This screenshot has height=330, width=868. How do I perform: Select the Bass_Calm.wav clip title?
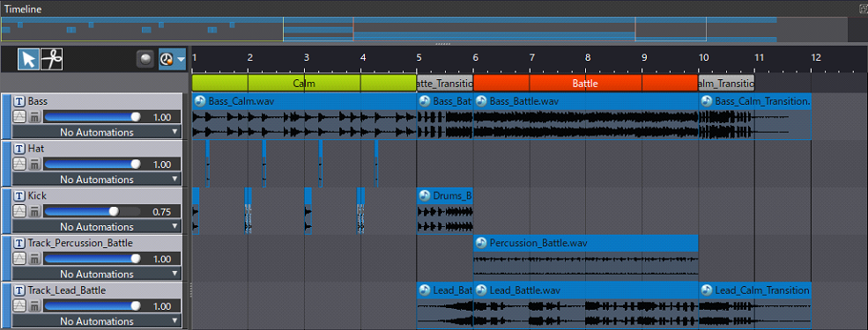click(x=241, y=102)
